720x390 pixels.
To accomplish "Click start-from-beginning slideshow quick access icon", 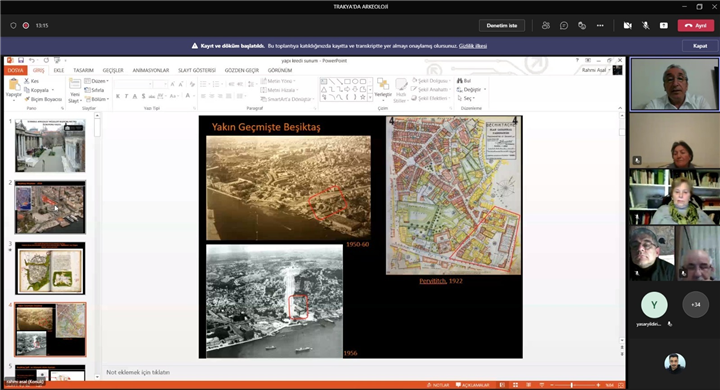I will point(57,61).
